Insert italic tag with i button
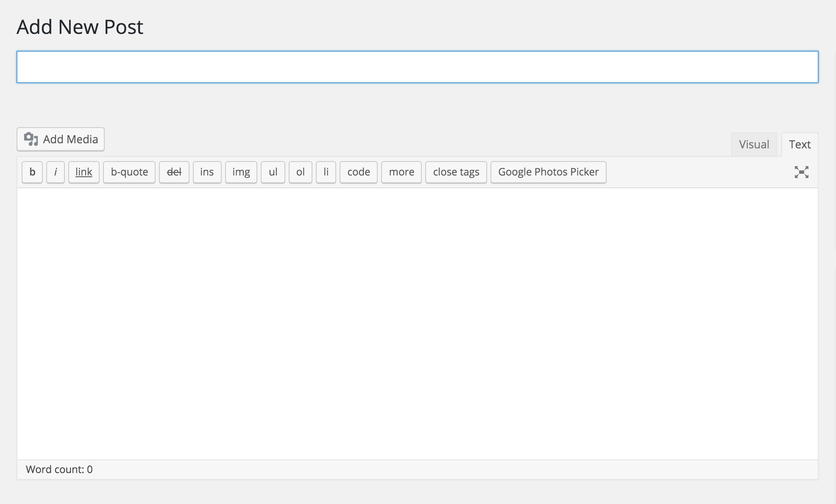 point(56,172)
